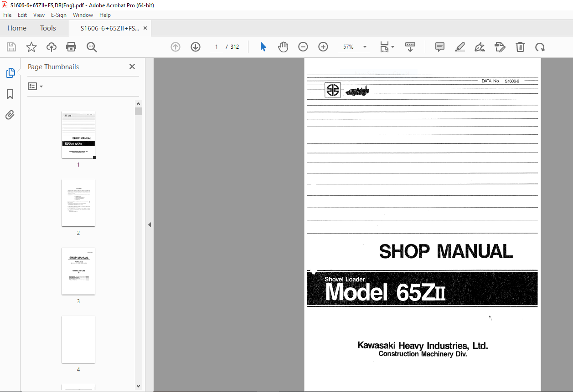
Task: Click the Zoom out minus icon
Action: tap(303, 47)
